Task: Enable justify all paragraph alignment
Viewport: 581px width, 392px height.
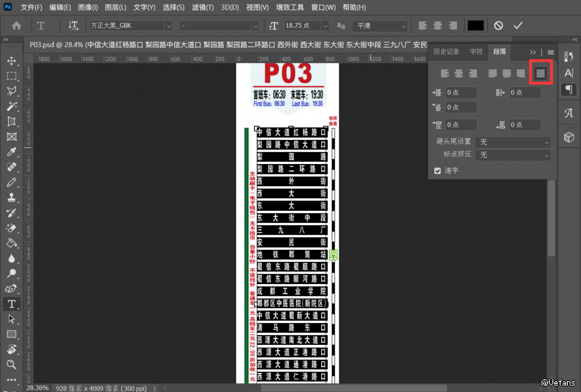Action: 540,73
